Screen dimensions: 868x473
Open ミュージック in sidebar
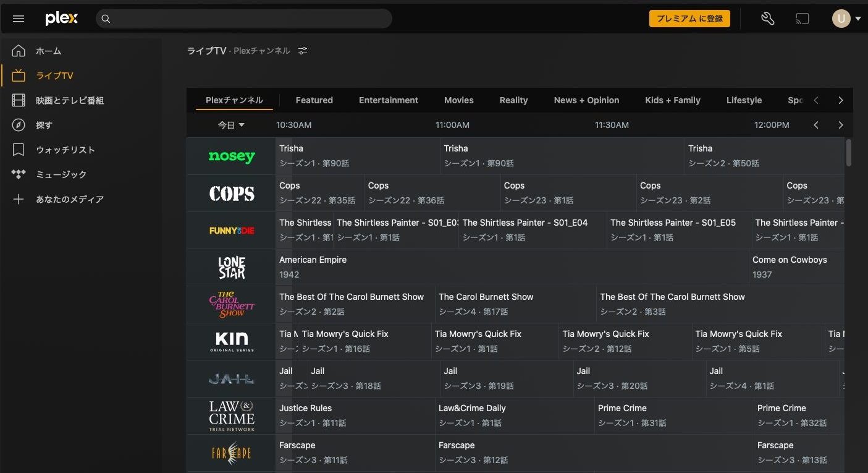coord(61,174)
